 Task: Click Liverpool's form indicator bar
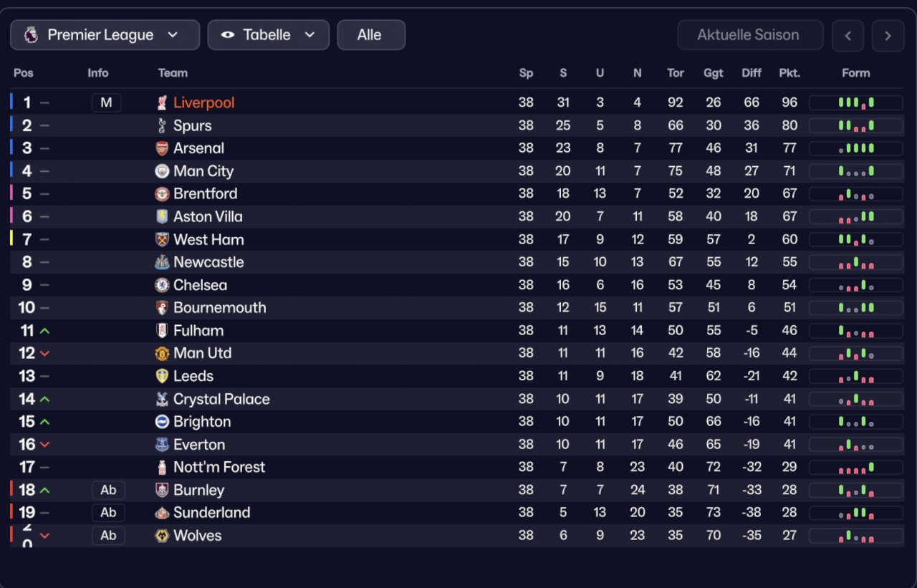click(x=855, y=103)
